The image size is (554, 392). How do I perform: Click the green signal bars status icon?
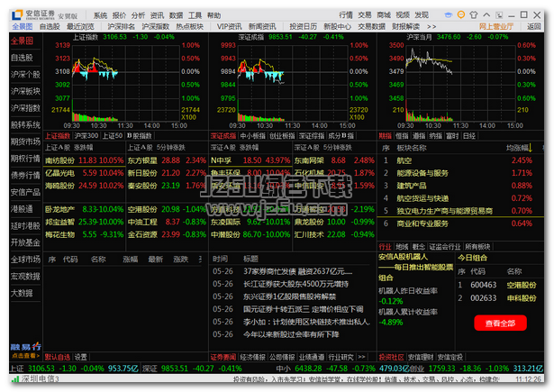click(x=15, y=379)
